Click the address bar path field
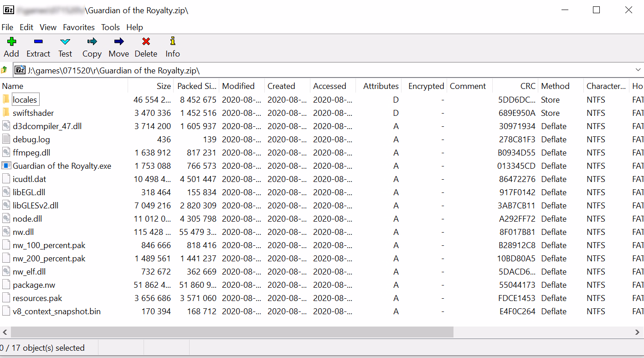 pos(328,70)
